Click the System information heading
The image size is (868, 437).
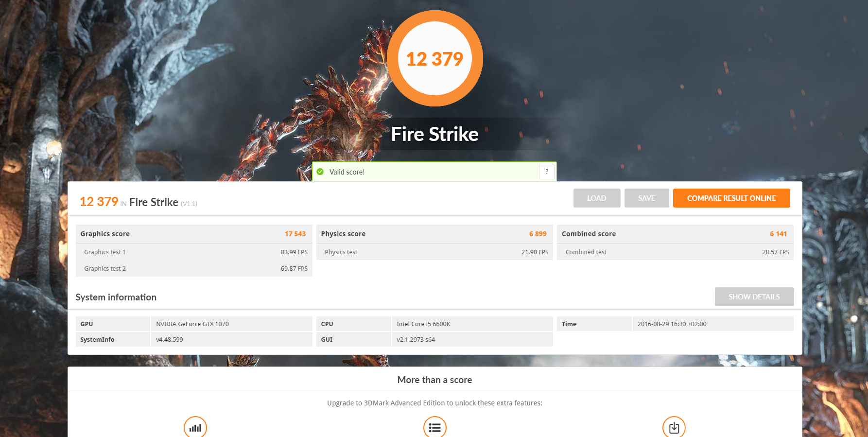pos(116,297)
